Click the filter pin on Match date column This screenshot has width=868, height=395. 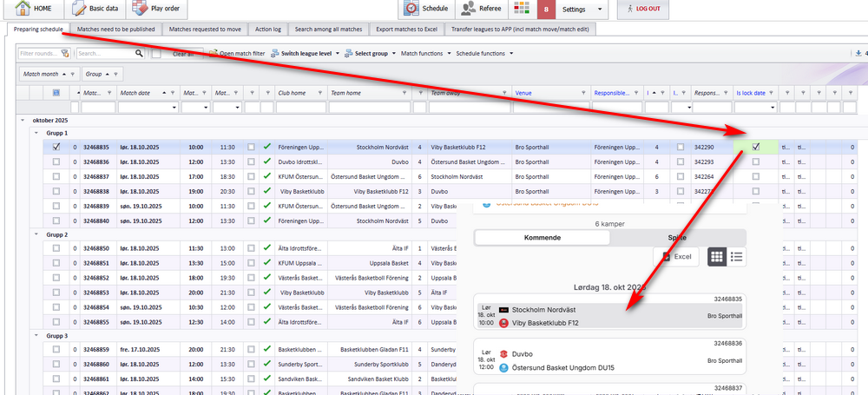[x=174, y=93]
